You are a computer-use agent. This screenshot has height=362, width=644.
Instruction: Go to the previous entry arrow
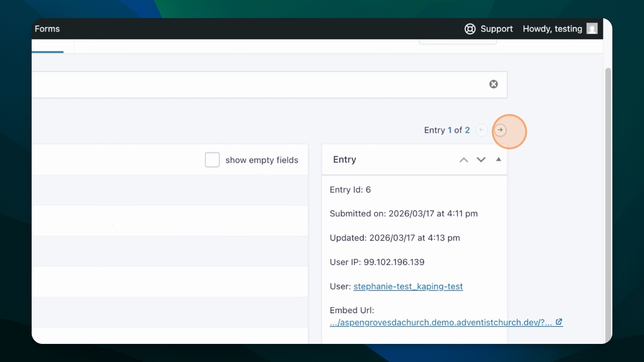(x=481, y=130)
